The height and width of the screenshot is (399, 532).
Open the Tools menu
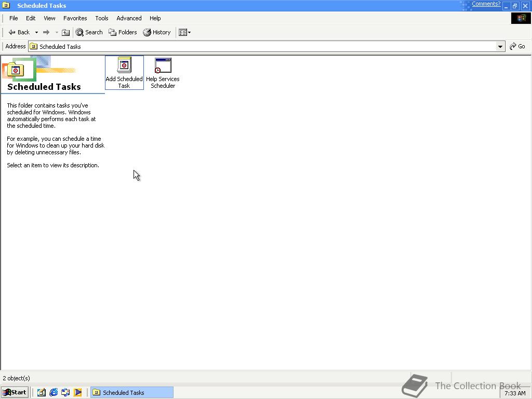click(101, 18)
